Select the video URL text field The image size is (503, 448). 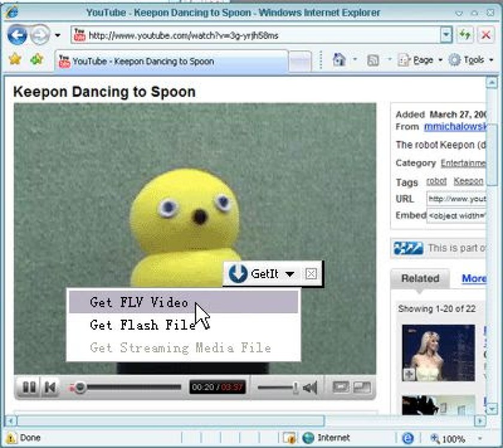[x=456, y=199]
